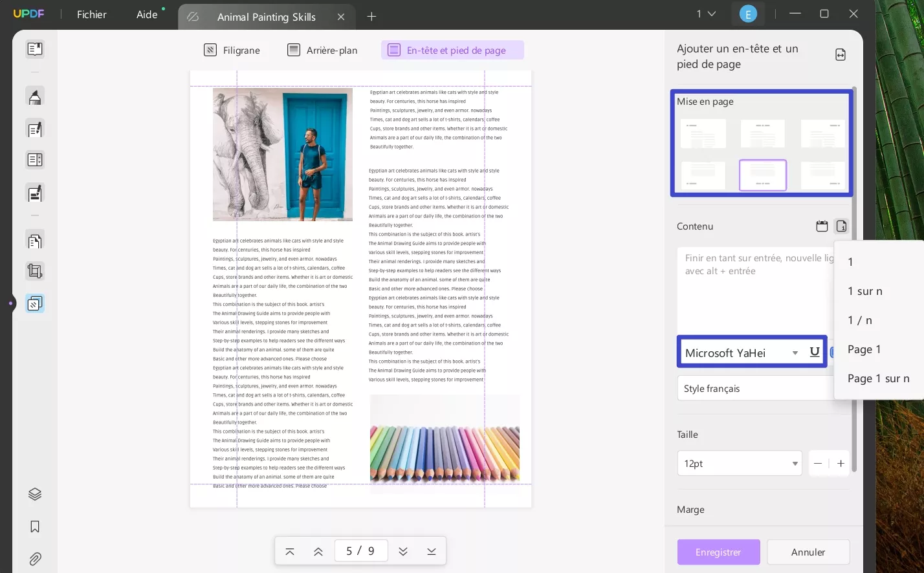Screen dimensions: 924x573
Task: Open the Bookmarks panel
Action: 35,526
